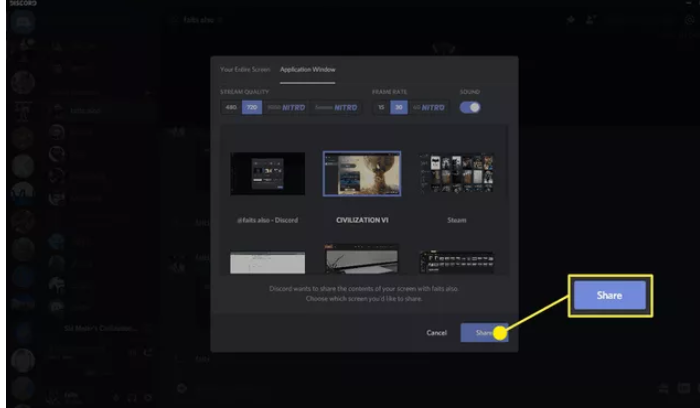Pick the 1080 Nitro stream quality option
The width and height of the screenshot is (700, 408).
point(286,108)
